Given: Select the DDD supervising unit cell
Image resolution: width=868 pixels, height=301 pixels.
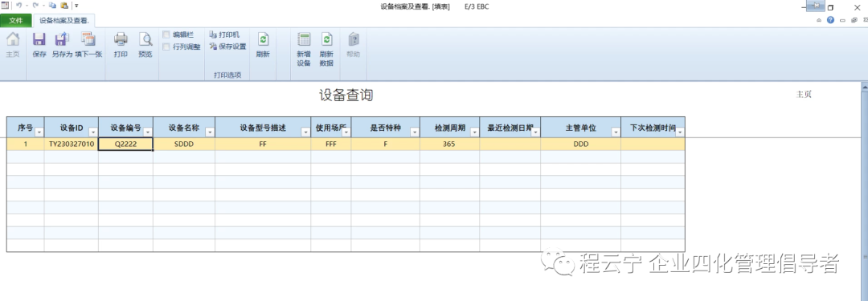Looking at the screenshot, I should (581, 144).
